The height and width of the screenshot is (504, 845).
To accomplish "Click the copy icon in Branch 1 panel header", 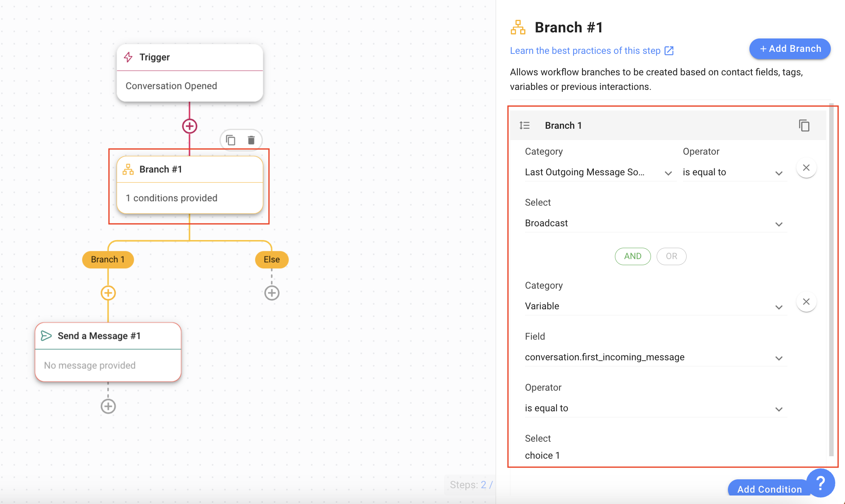I will tap(804, 125).
